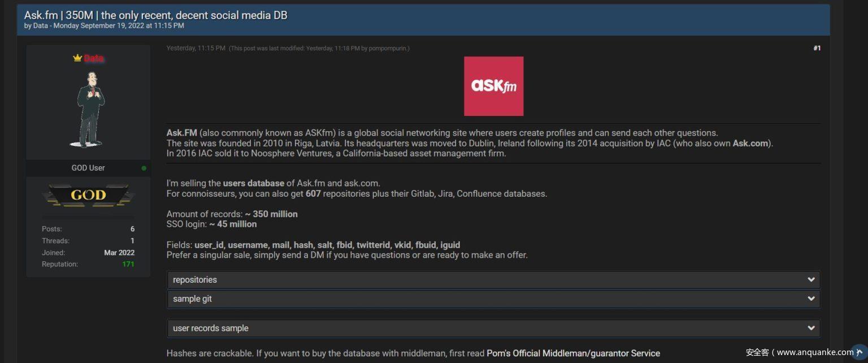Click the ASKfm logo image
This screenshot has height=363, width=868.
(x=493, y=86)
